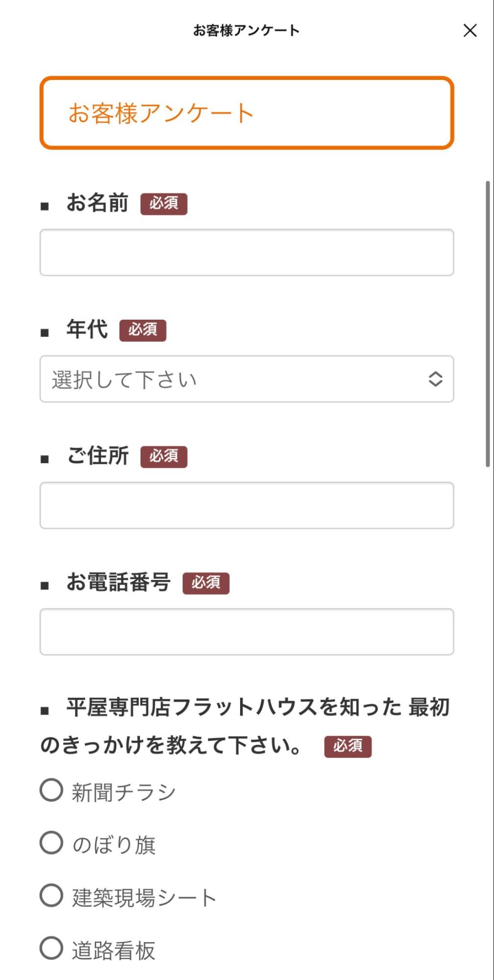
Task: Click the 必須 label beside お電話番号
Action: 206,583
